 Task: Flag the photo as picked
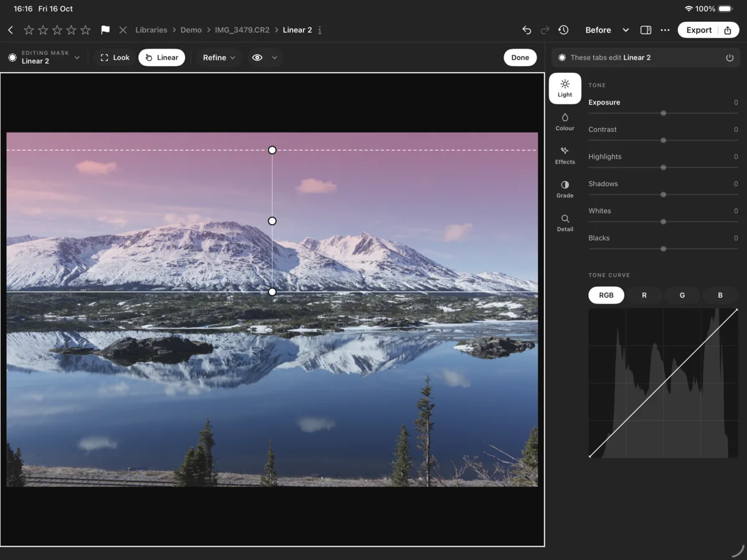(x=105, y=30)
